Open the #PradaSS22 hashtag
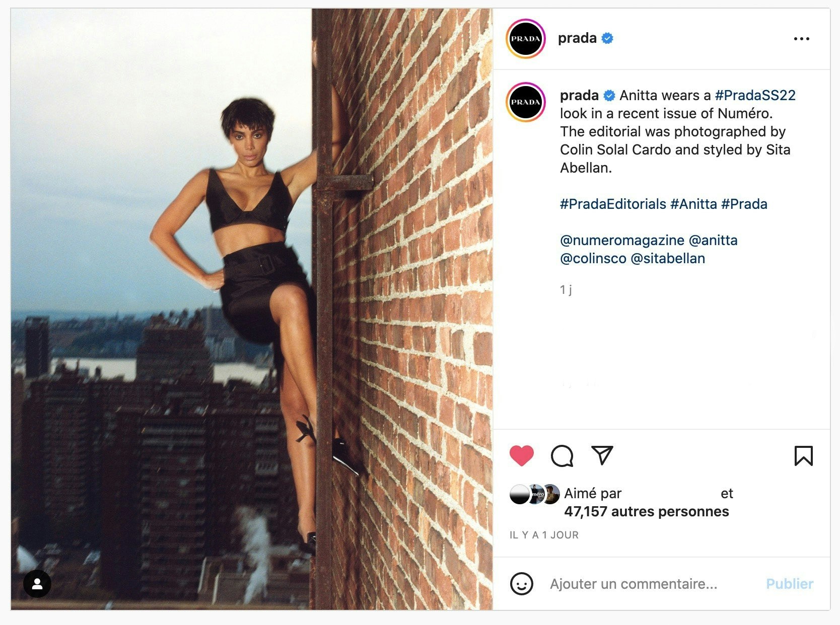Screen dimensions: 840x625 (x=755, y=95)
